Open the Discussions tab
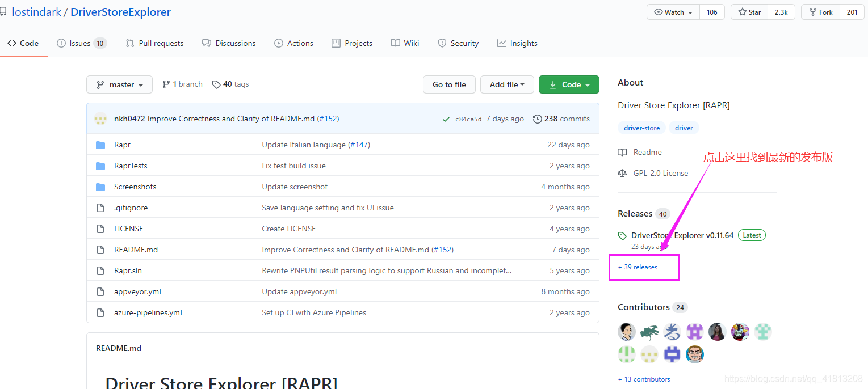Screen dimensions: 868x389 coord(229,43)
